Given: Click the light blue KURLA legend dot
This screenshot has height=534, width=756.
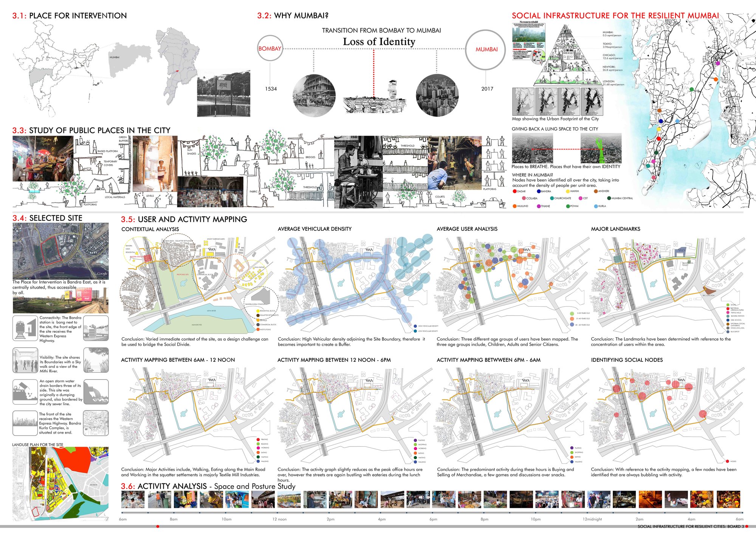Looking at the screenshot, I should point(596,206).
